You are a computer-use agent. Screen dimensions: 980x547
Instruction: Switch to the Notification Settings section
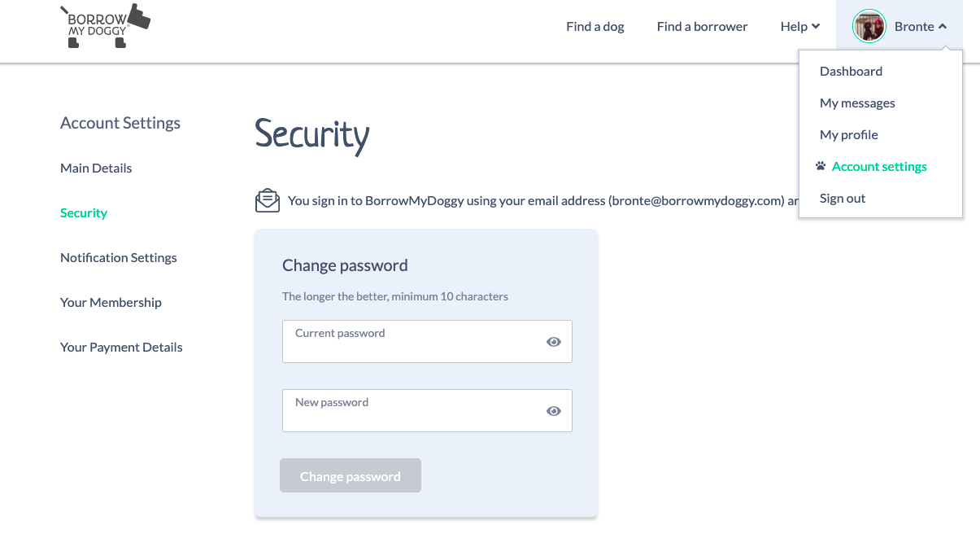coord(119,257)
